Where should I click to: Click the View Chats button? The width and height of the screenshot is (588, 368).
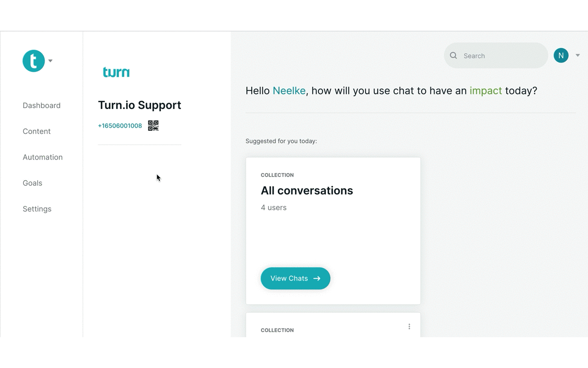coord(295,278)
